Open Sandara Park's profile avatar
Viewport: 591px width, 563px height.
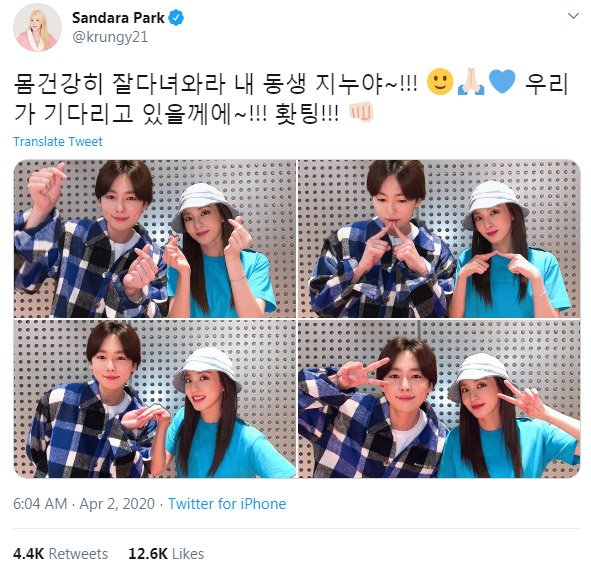(37, 28)
